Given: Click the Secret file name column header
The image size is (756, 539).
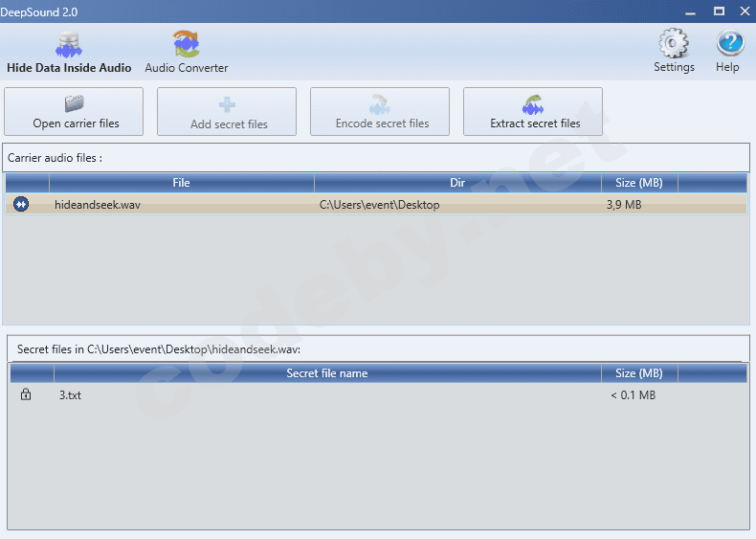Looking at the screenshot, I should click(x=327, y=373).
